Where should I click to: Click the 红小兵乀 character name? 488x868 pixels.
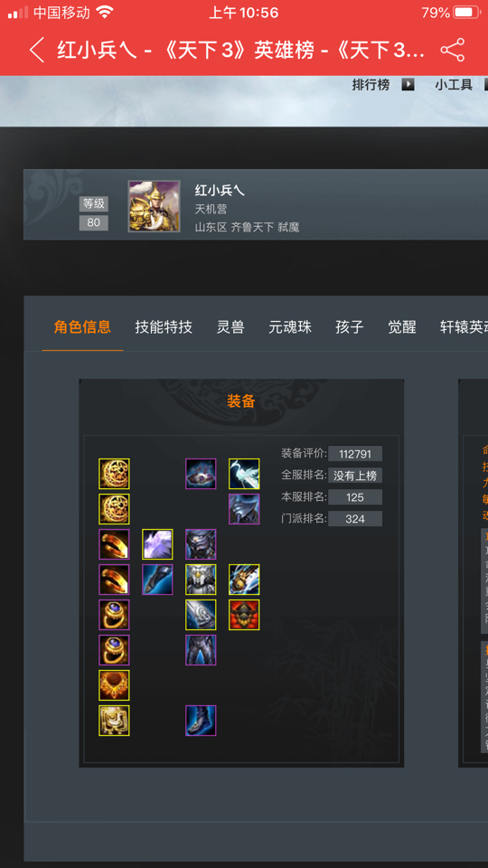pos(220,191)
